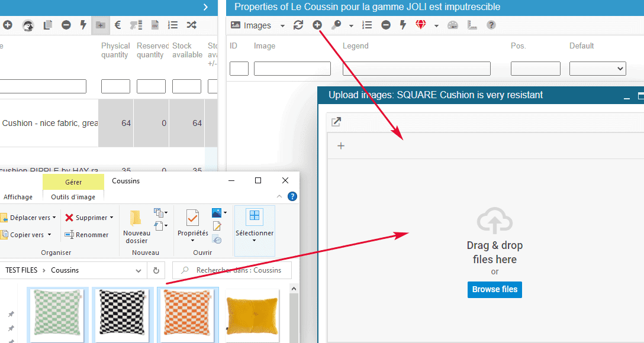Click the plus icon in upload panel
Image resolution: width=644 pixels, height=343 pixels.
pyautogui.click(x=341, y=146)
